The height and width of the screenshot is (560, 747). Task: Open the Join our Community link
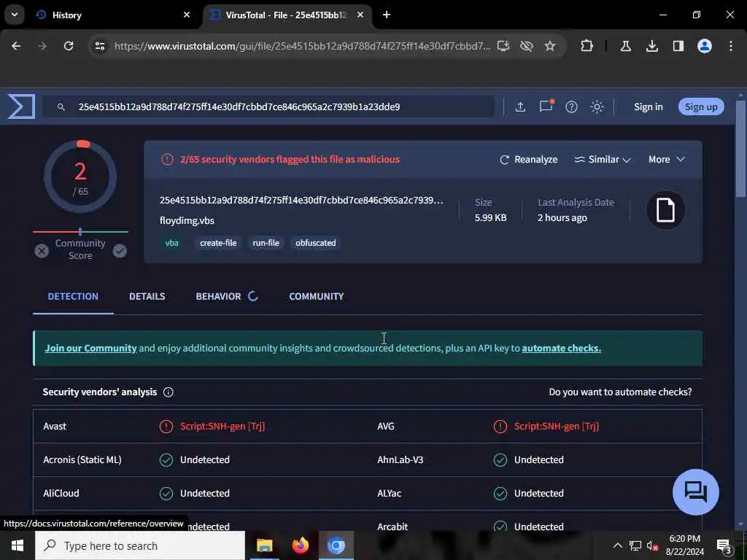point(90,348)
